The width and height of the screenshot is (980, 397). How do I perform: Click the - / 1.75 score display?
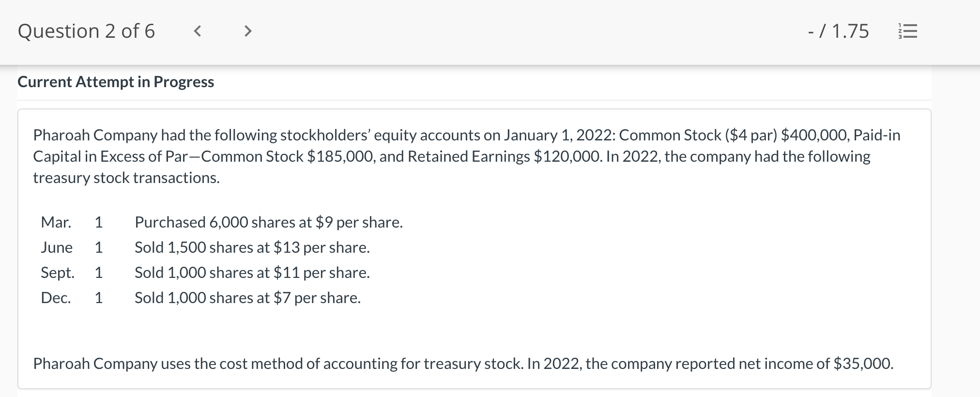coord(838,31)
